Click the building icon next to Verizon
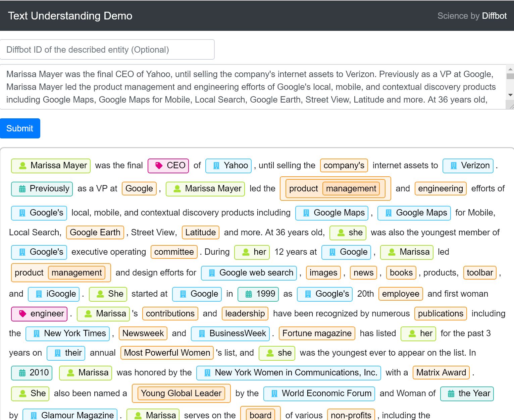The image size is (514, 420). pos(454,166)
